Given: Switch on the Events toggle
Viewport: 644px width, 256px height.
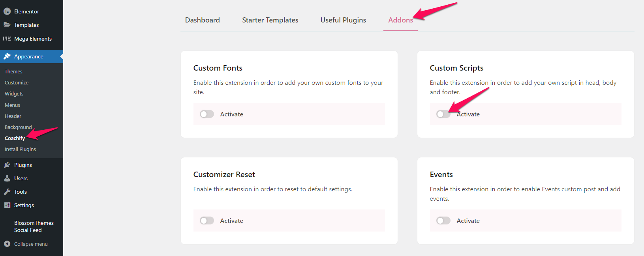Looking at the screenshot, I should [x=443, y=220].
